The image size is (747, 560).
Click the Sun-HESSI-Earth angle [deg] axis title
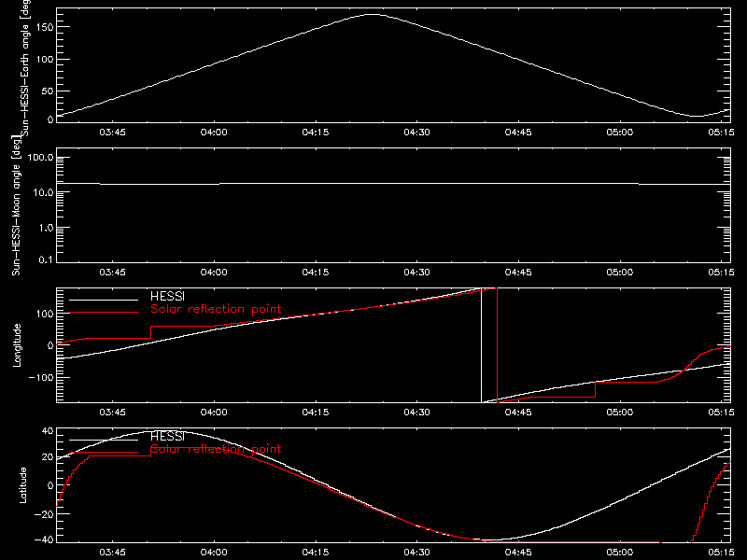pos(25,67)
